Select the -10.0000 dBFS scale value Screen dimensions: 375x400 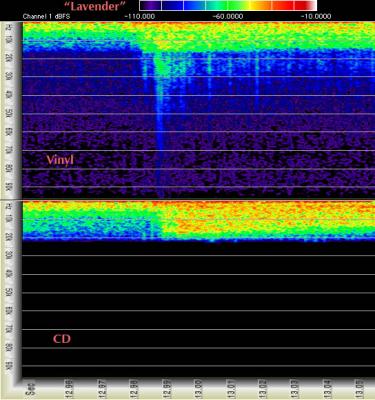(x=316, y=16)
